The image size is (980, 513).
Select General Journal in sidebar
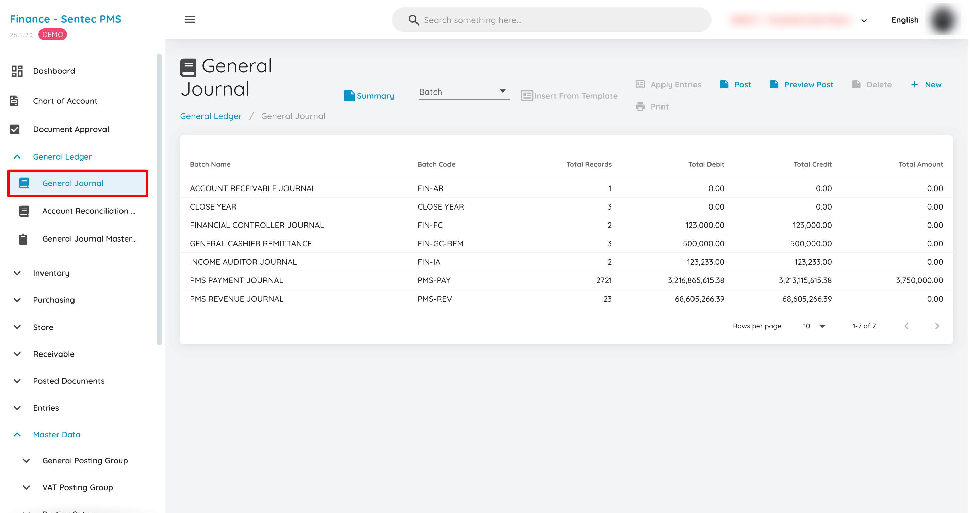click(x=78, y=183)
